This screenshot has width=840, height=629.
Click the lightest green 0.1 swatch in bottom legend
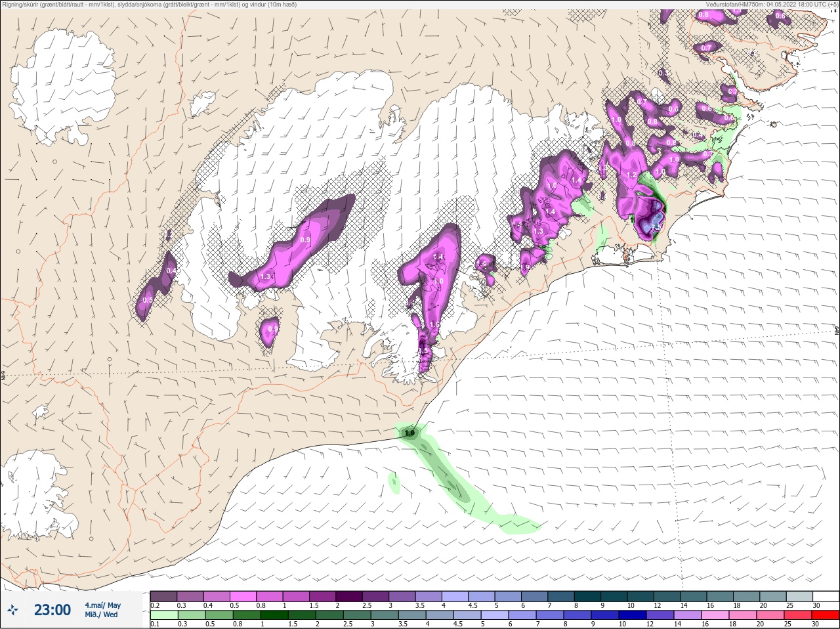[163, 615]
